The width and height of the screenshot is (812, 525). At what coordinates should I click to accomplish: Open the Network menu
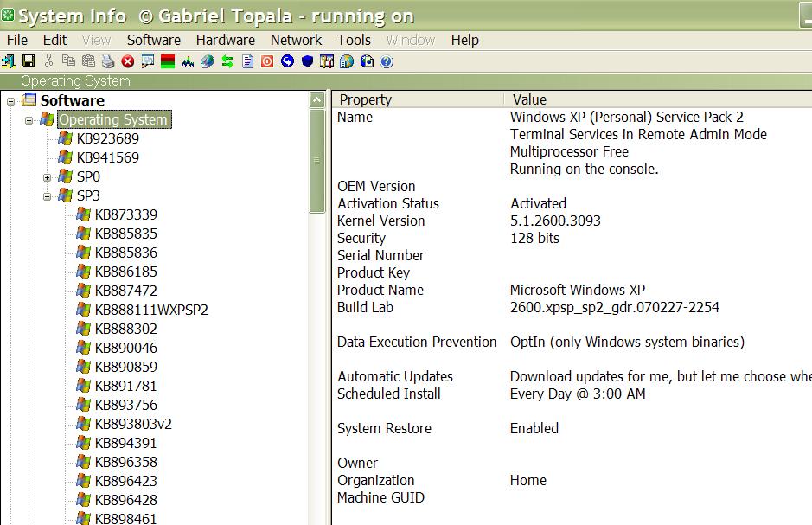pyautogui.click(x=297, y=40)
